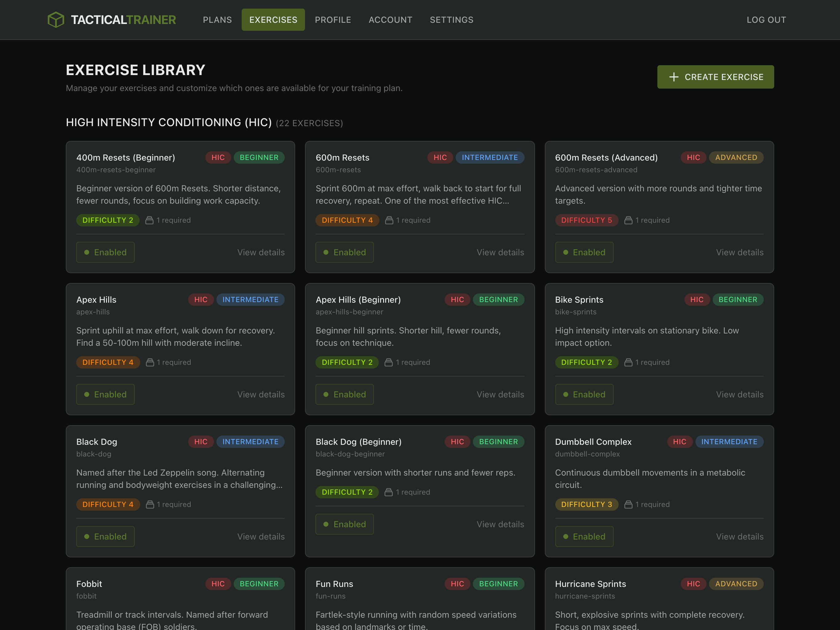Image resolution: width=840 pixels, height=630 pixels.
Task: Disable the Dumbbell Complex exercise
Action: [x=584, y=536]
